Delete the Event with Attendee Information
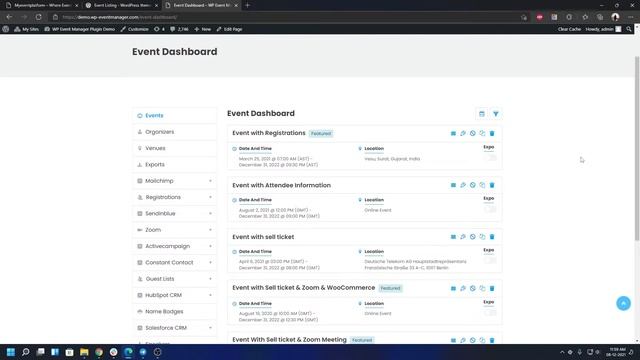 pos(492,185)
